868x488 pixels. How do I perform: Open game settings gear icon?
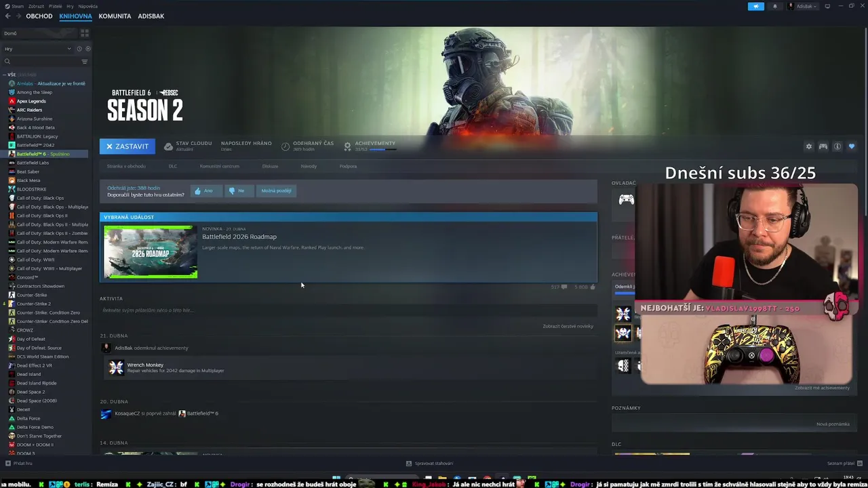[808, 146]
